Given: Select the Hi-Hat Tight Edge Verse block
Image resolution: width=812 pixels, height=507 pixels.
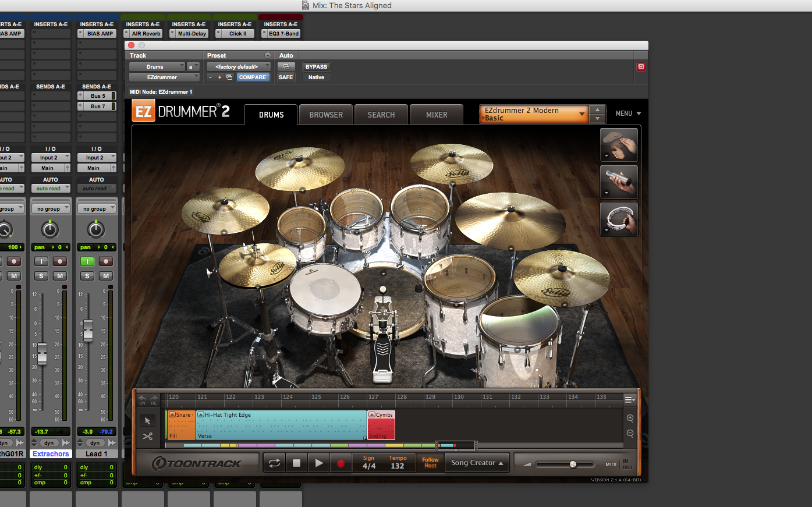Looking at the screenshot, I should pos(281,426).
